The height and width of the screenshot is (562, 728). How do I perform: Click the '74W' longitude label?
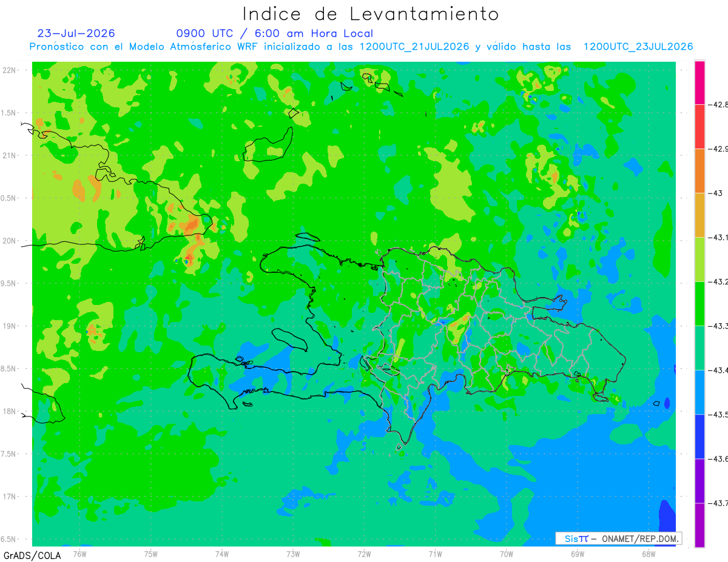tap(222, 553)
